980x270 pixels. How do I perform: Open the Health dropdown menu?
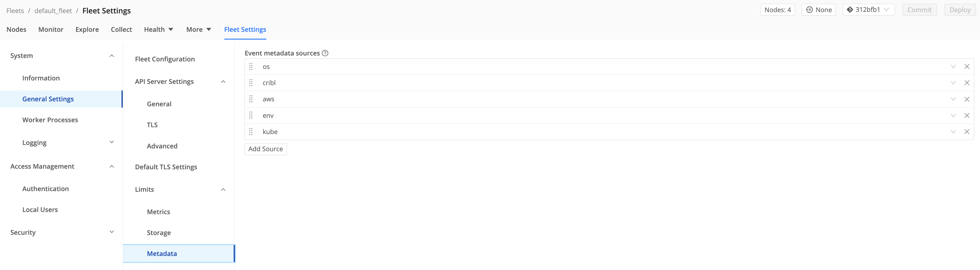[158, 30]
